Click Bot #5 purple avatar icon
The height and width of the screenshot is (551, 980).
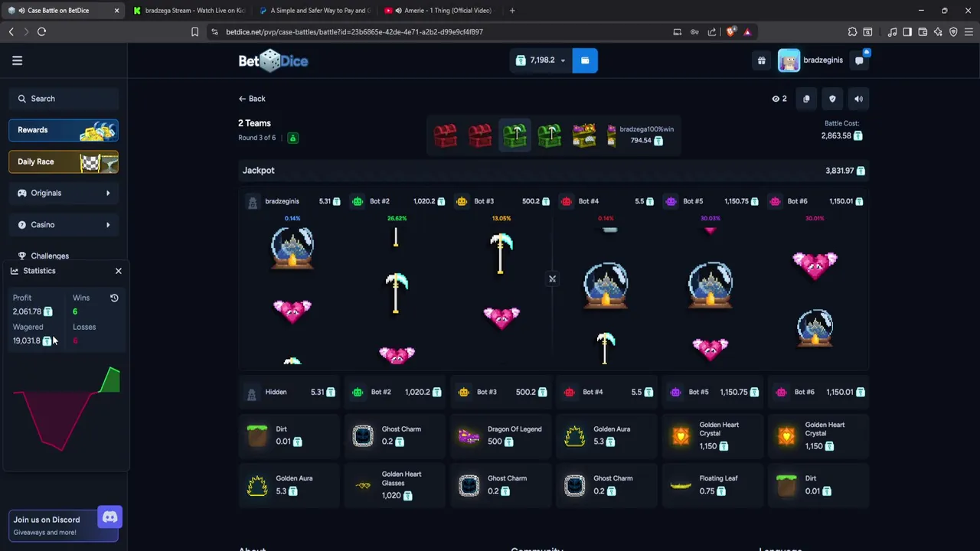(x=671, y=201)
